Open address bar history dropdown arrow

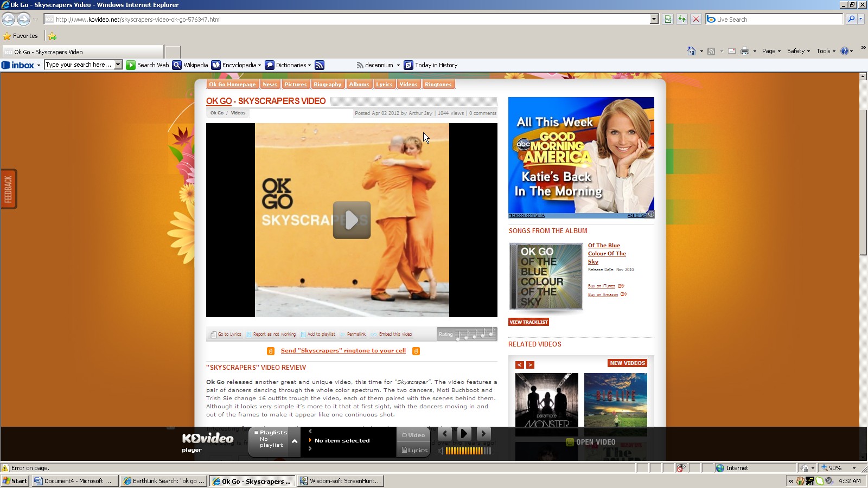pos(654,19)
